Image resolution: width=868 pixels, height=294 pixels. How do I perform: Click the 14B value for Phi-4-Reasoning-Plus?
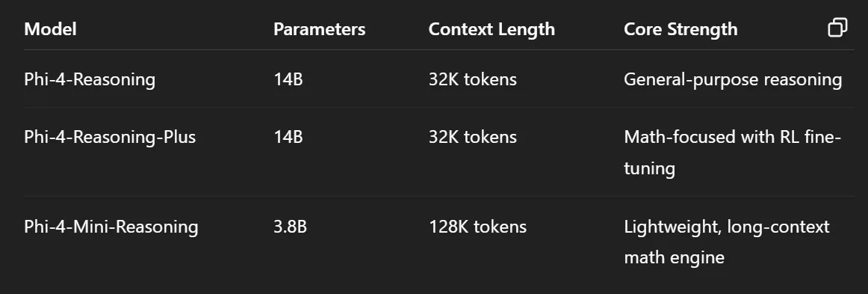pos(288,137)
